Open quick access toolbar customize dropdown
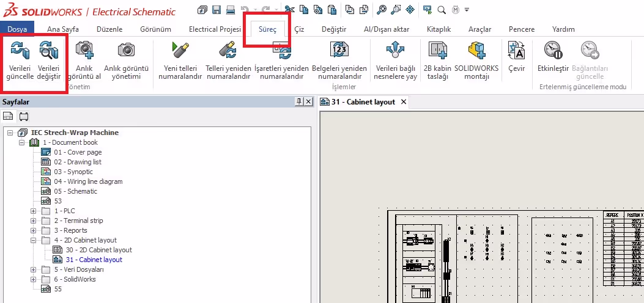 [467, 10]
